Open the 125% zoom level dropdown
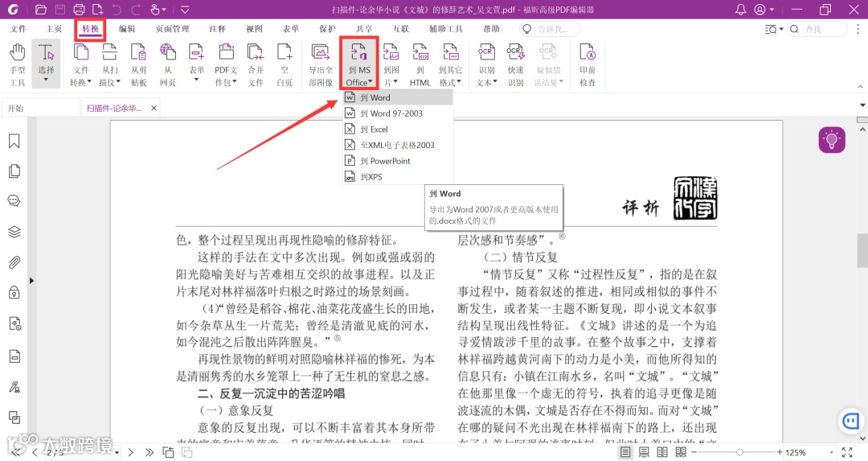The height and width of the screenshot is (461, 868). click(x=831, y=453)
